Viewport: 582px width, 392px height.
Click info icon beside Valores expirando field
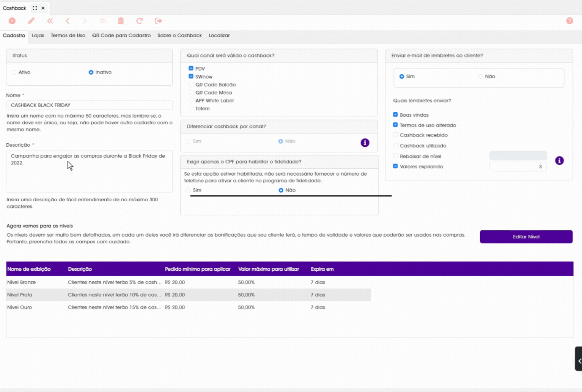(559, 160)
